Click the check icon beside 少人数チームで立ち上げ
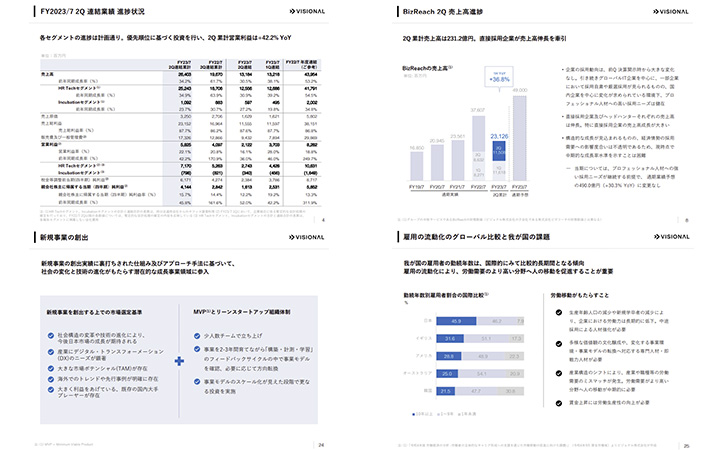720x450 pixels. (x=197, y=336)
